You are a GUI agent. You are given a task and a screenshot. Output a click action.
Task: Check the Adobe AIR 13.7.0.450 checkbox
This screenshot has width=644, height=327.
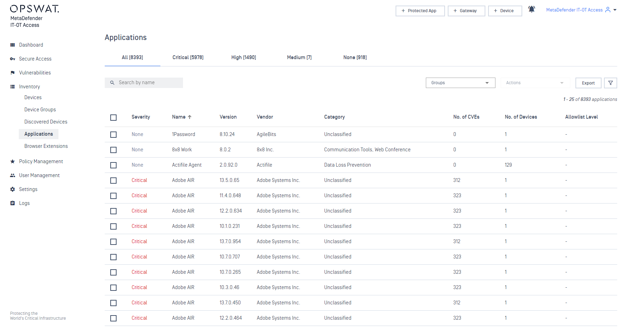coord(113,303)
